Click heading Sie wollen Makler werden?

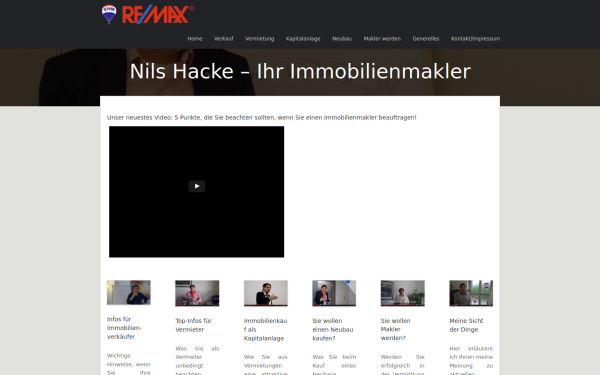[x=395, y=329]
